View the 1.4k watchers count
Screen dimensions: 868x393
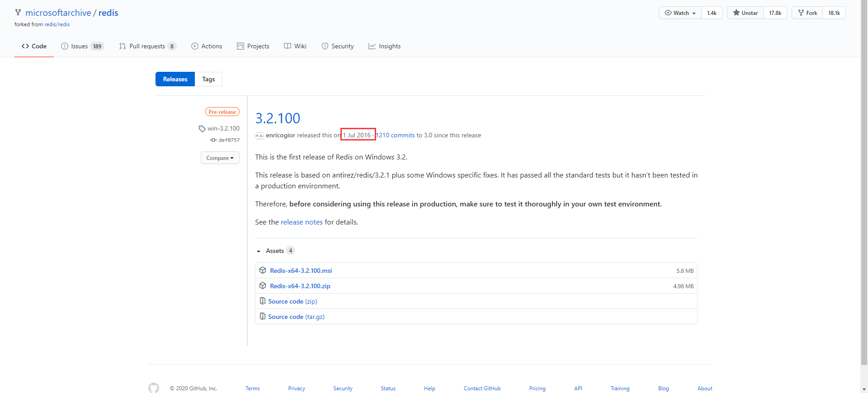coord(712,13)
